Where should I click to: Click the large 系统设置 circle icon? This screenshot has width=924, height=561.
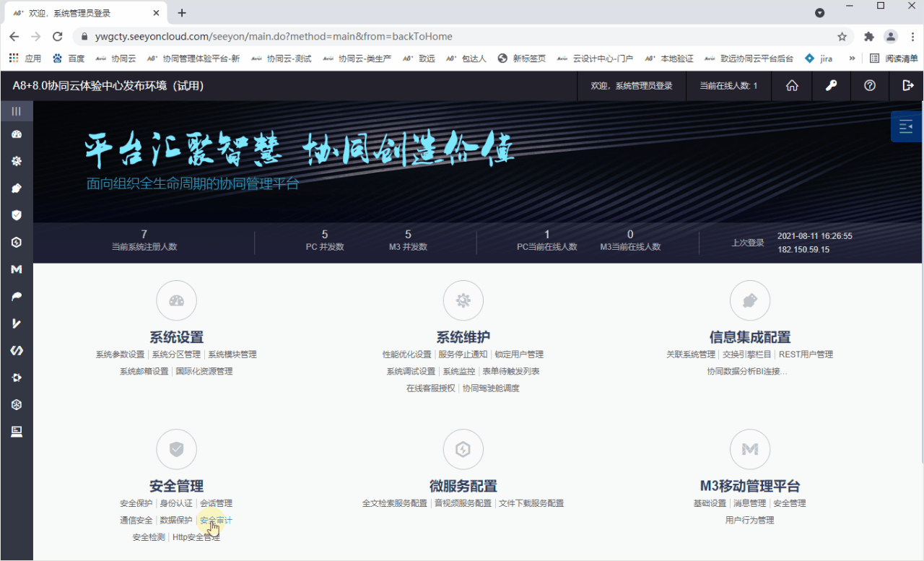coord(176,300)
